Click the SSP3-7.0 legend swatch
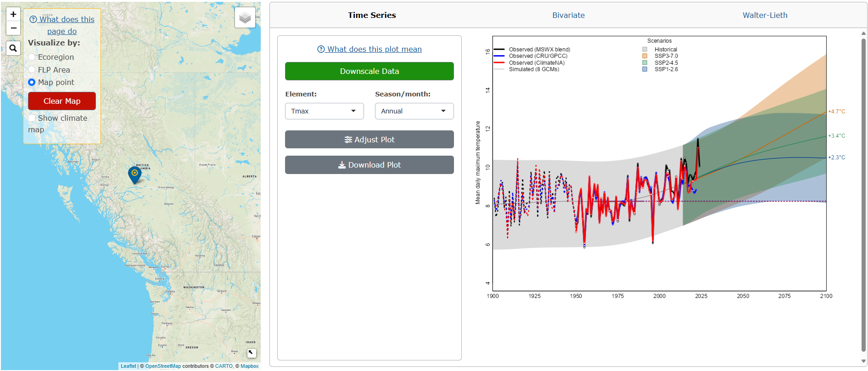This screenshot has height=371, width=868. [x=645, y=56]
